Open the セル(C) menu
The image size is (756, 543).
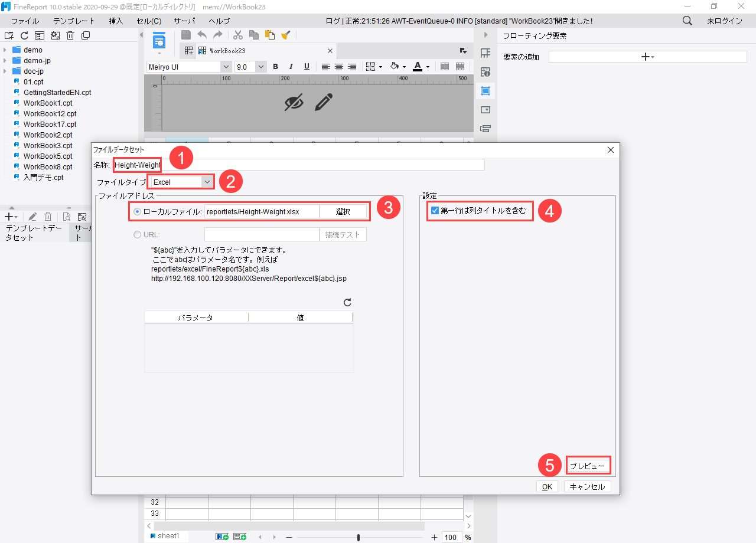point(149,21)
